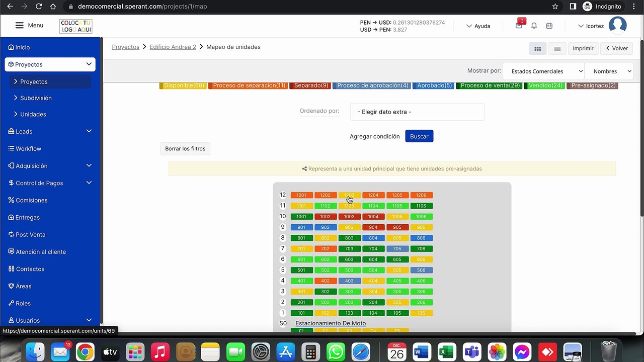The image size is (644, 362).
Task: Filter by Separado(9) status tag
Action: tap(310, 85)
